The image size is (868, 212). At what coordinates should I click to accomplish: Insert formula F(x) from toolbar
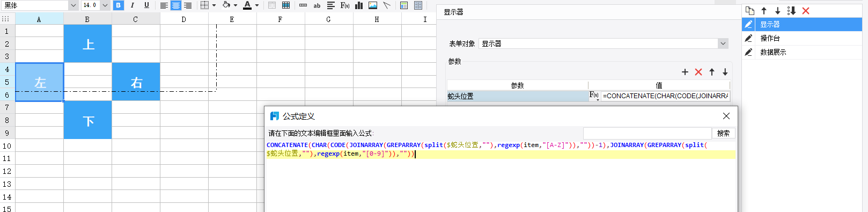(x=345, y=5)
